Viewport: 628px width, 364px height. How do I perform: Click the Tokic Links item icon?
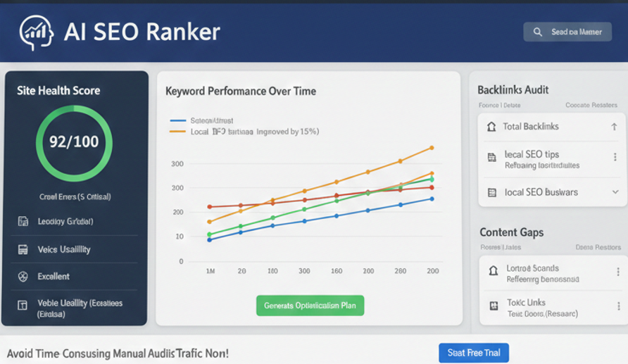click(493, 306)
